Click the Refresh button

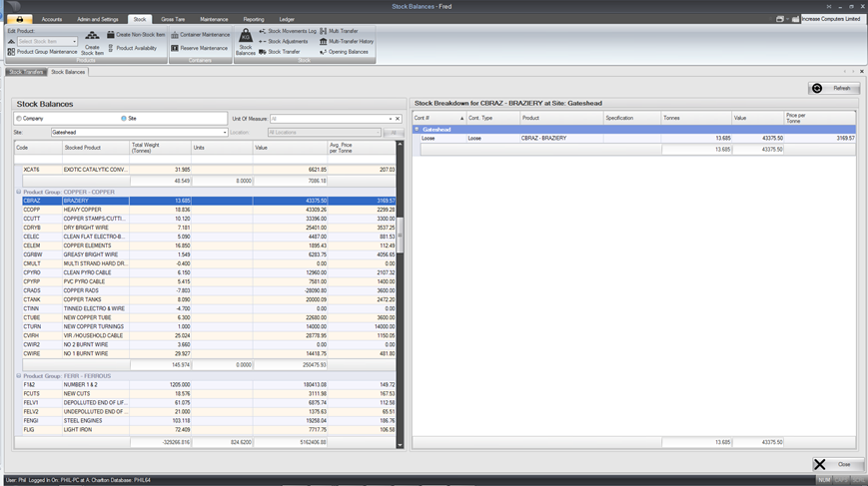point(834,88)
